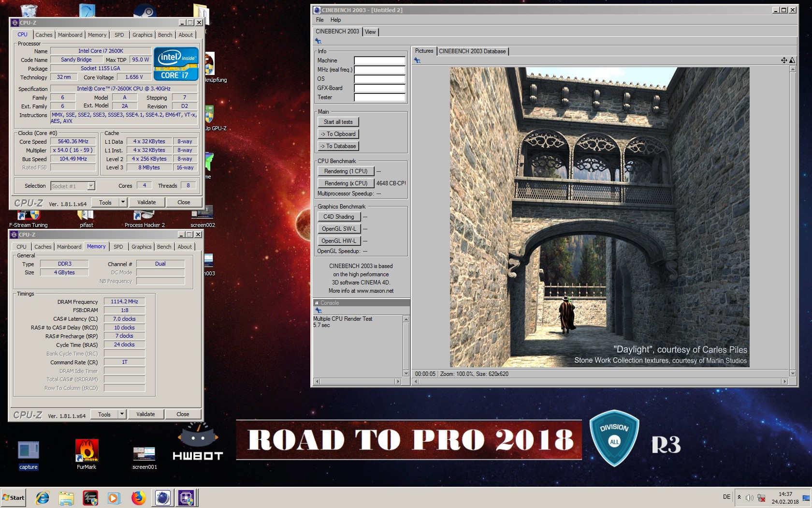Open the CINEBENCH 2003 Database tab
Screen dimensions: 812x508
click(472, 51)
